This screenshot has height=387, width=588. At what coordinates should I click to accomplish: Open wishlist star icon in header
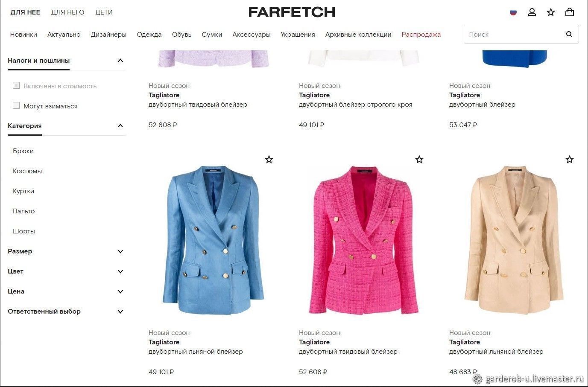(x=551, y=12)
